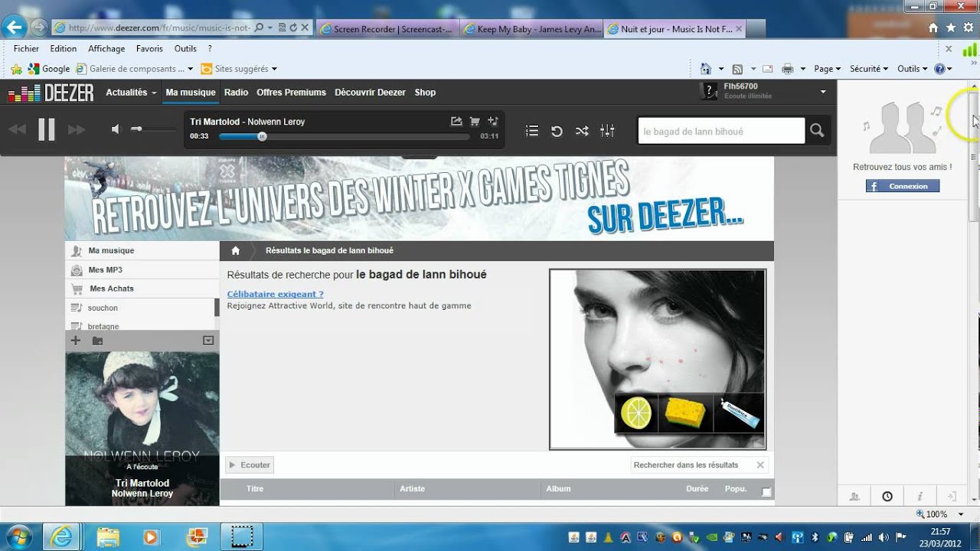Switch to Screen Recorder tab
Viewport: 980px width, 551px height.
pos(387,29)
